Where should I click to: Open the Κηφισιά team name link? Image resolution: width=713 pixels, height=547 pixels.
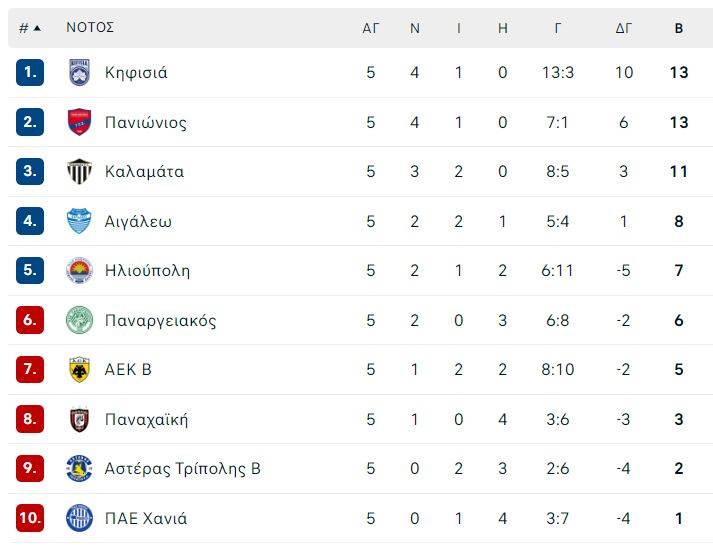click(136, 73)
